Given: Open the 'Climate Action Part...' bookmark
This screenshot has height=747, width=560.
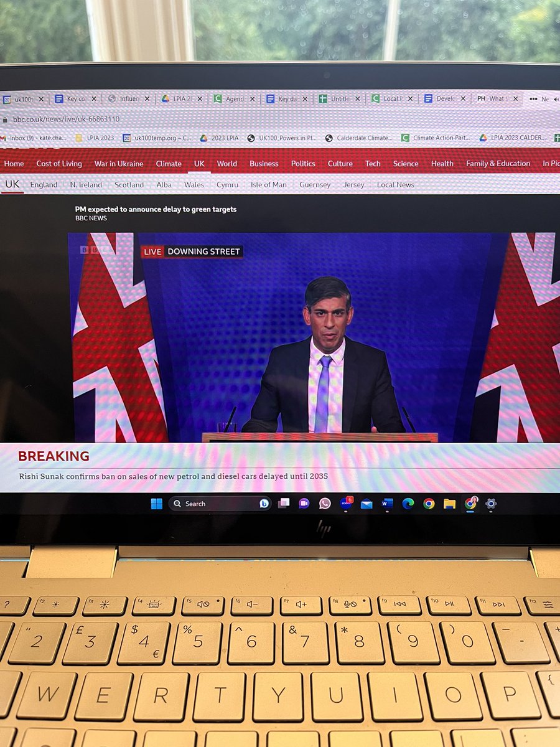Looking at the screenshot, I should pos(436,138).
